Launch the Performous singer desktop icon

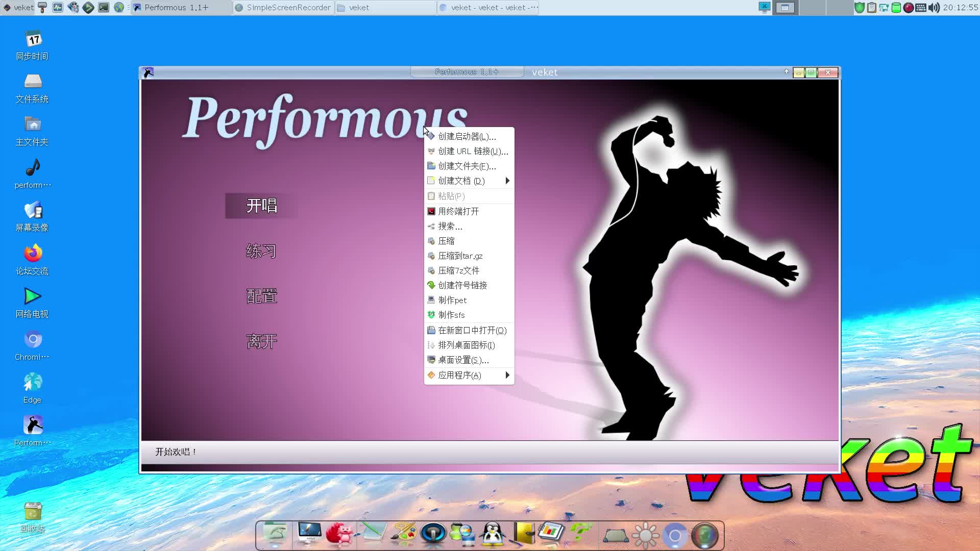pyautogui.click(x=32, y=432)
